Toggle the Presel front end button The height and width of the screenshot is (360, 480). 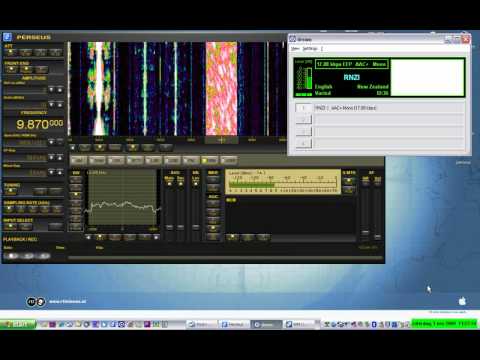(11, 69)
